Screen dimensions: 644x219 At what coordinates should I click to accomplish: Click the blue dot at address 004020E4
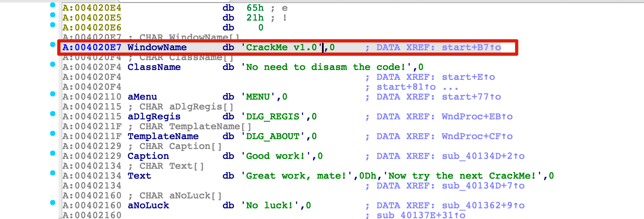[x=52, y=5]
